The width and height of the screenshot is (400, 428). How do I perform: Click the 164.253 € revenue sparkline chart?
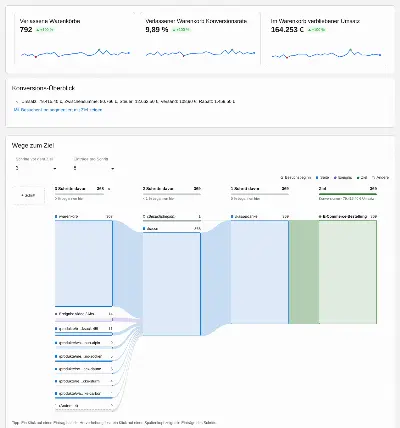(x=326, y=54)
